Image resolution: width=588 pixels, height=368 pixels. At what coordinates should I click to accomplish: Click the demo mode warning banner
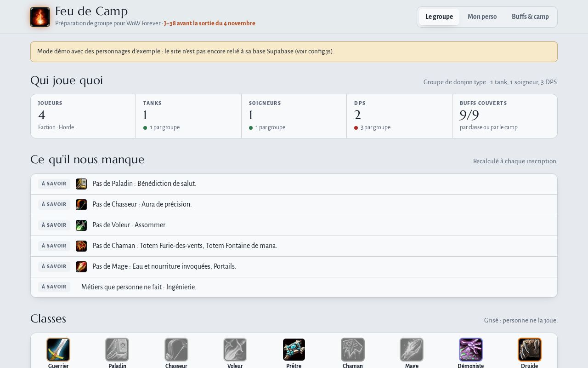(294, 52)
